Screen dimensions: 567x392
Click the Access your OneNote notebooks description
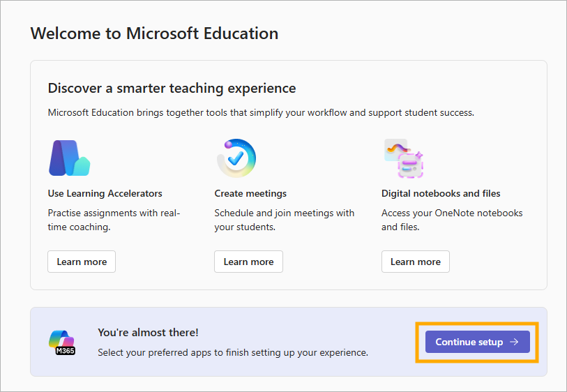tap(452, 220)
